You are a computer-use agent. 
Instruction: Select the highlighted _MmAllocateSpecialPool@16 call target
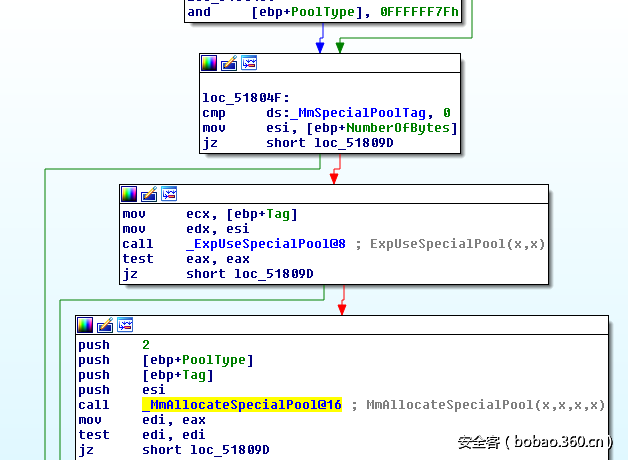tap(242, 405)
